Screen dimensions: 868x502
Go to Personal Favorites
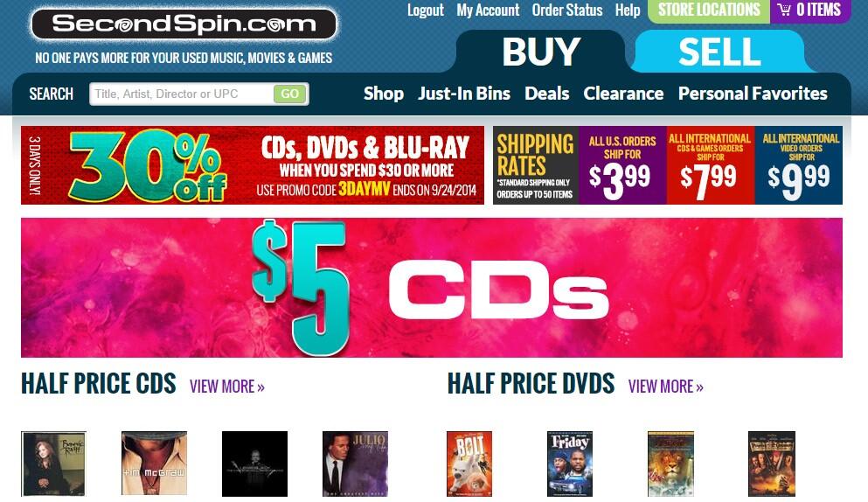[753, 94]
